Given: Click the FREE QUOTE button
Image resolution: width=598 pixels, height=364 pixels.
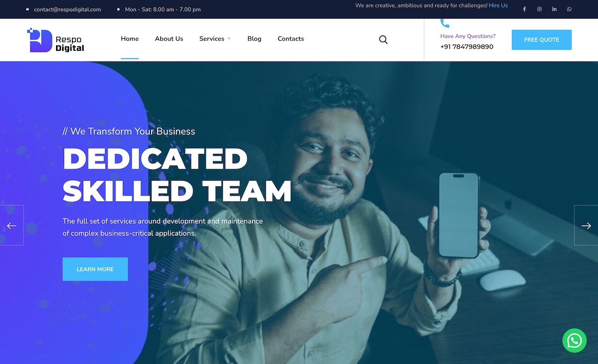Looking at the screenshot, I should (x=541, y=40).
